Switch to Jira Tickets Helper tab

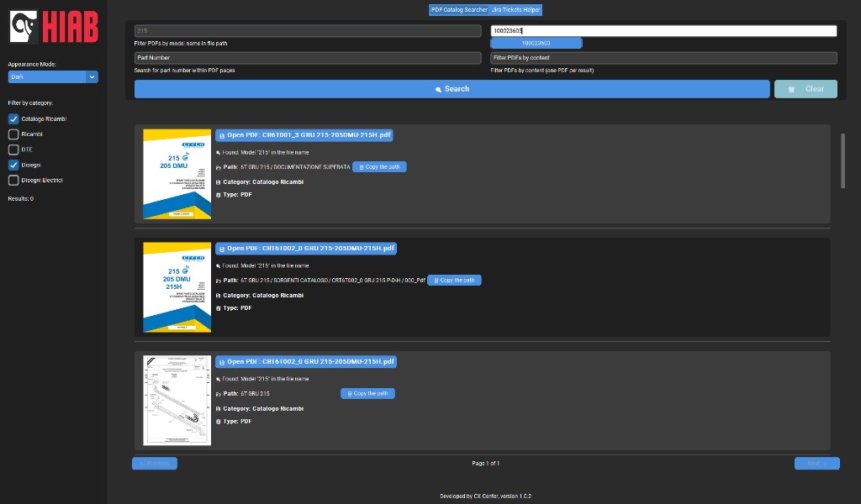[x=515, y=10]
